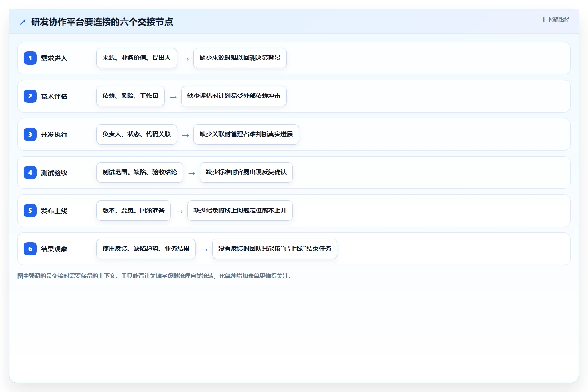Select the 结果观察 label
The image size is (588, 392).
(x=54, y=249)
